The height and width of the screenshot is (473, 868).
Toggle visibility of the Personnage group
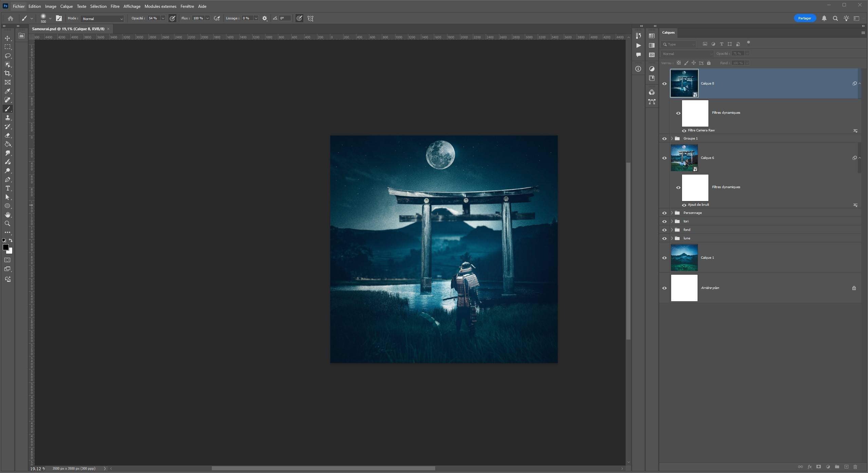664,213
